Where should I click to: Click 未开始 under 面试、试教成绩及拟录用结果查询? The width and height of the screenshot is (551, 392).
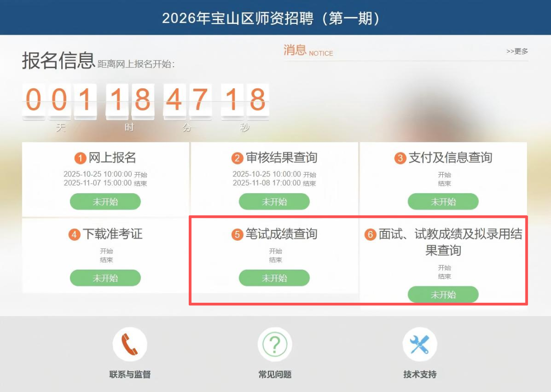pos(443,294)
